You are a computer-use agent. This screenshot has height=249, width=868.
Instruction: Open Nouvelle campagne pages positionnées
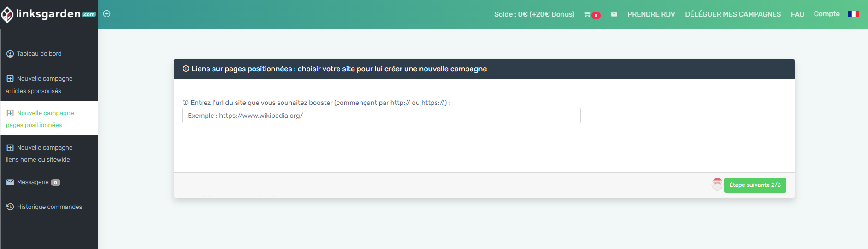tap(49, 119)
